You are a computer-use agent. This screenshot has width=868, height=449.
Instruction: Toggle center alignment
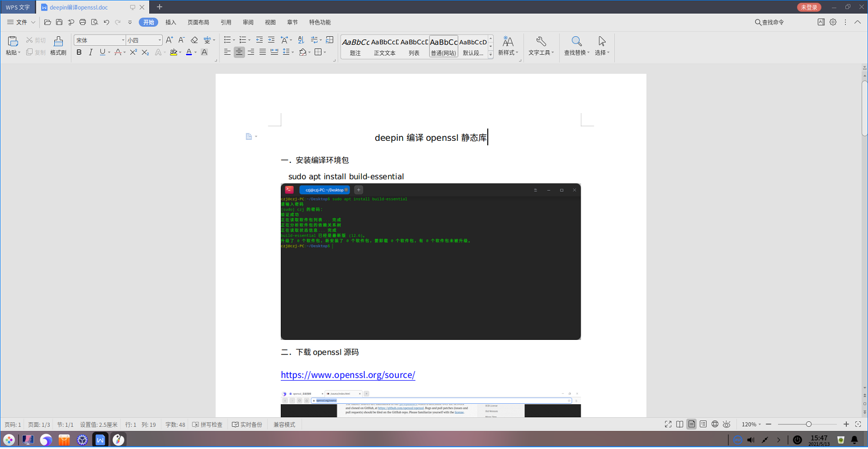tap(239, 52)
